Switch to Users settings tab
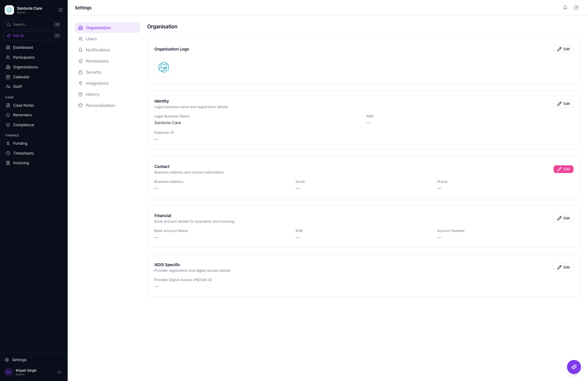The width and height of the screenshot is (588, 381). tap(107, 39)
